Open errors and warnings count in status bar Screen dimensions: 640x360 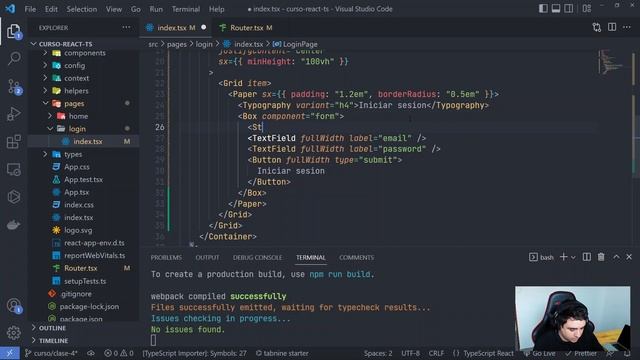pos(119,353)
